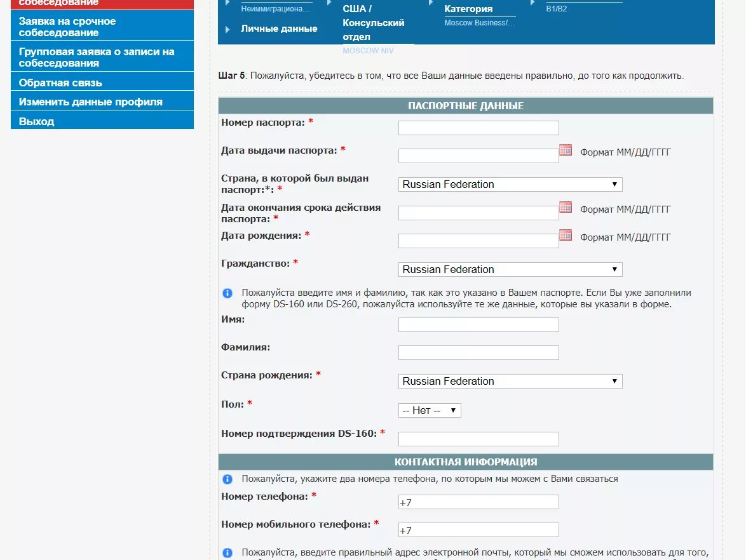This screenshot has width=746, height=560.
Task: Select Обратная связь in sidebar
Action: pyautogui.click(x=102, y=82)
